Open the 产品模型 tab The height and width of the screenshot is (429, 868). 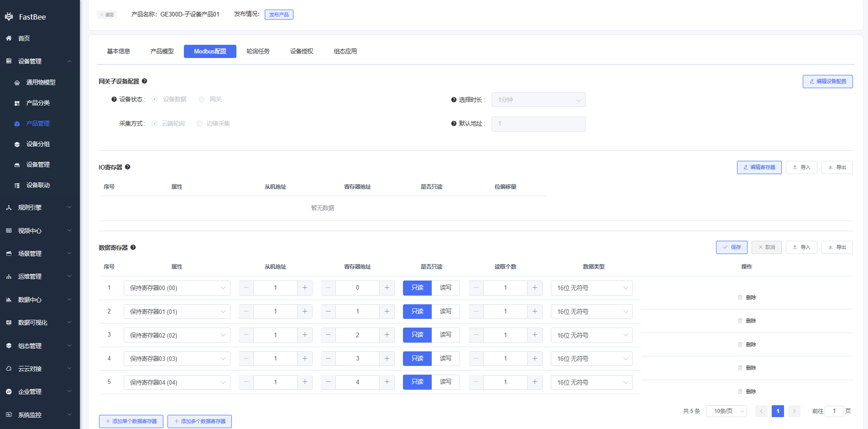coord(162,51)
